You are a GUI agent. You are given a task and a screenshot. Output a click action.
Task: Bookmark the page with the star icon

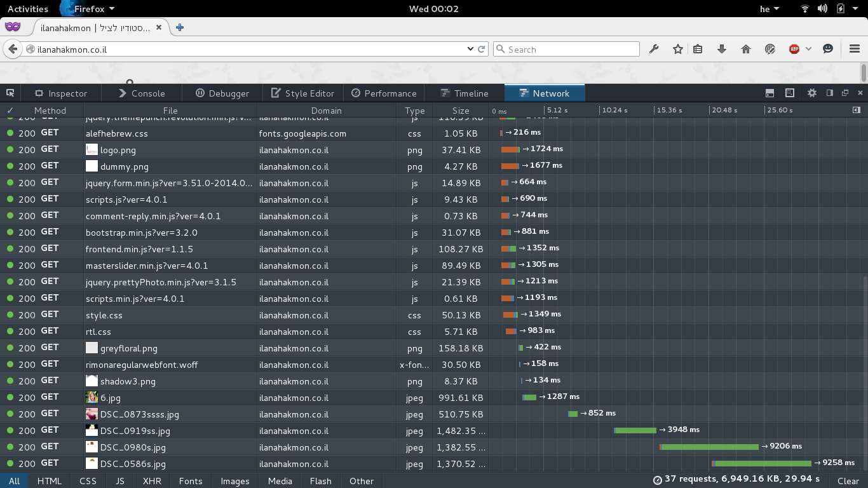click(x=677, y=49)
